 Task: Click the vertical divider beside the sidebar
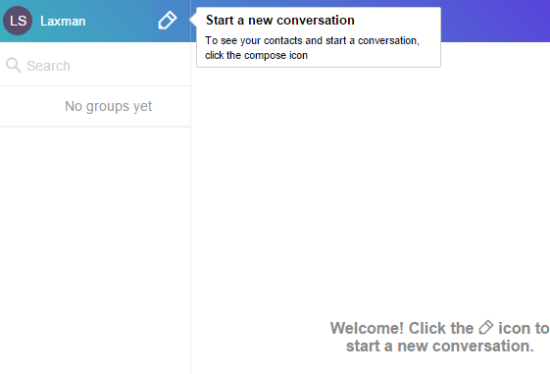tap(190, 211)
